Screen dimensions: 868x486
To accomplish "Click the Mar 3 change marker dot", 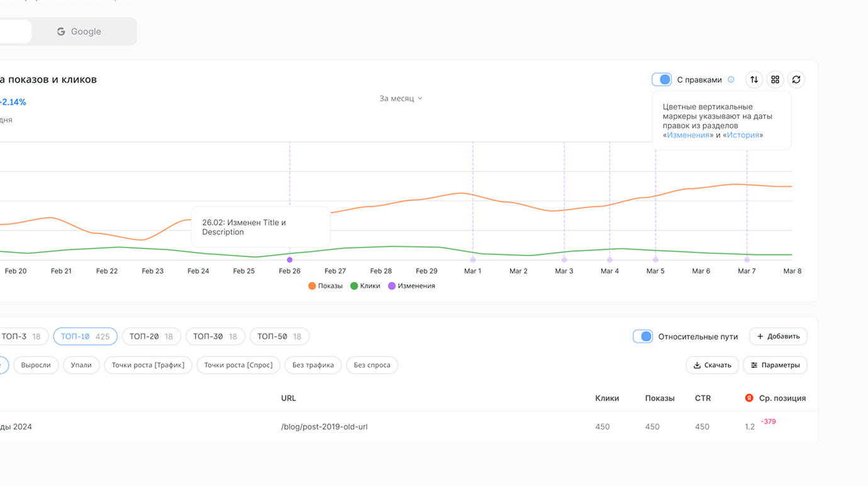I will click(564, 259).
